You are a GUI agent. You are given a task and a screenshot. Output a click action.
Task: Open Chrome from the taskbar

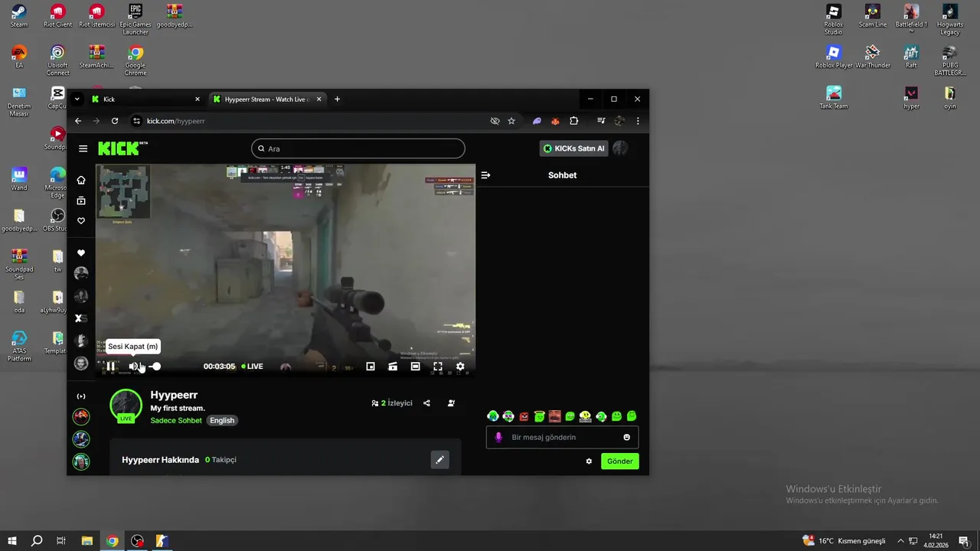tap(112, 541)
